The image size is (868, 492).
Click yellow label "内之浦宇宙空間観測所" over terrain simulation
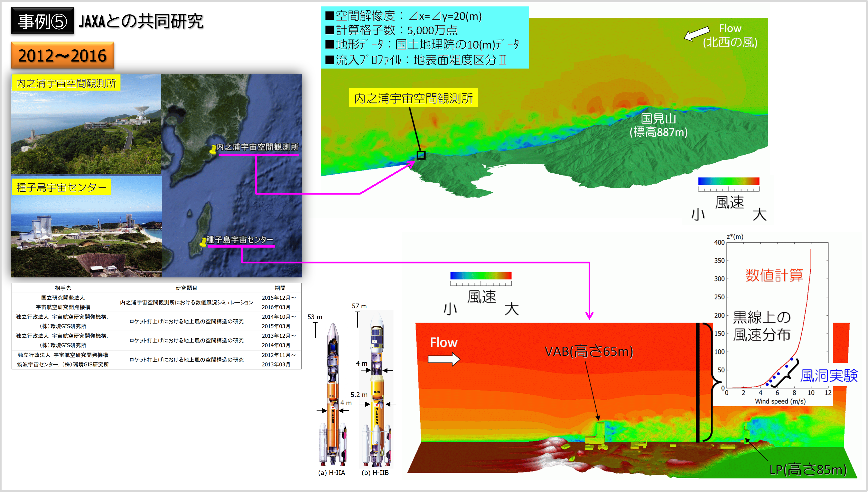[x=413, y=98]
